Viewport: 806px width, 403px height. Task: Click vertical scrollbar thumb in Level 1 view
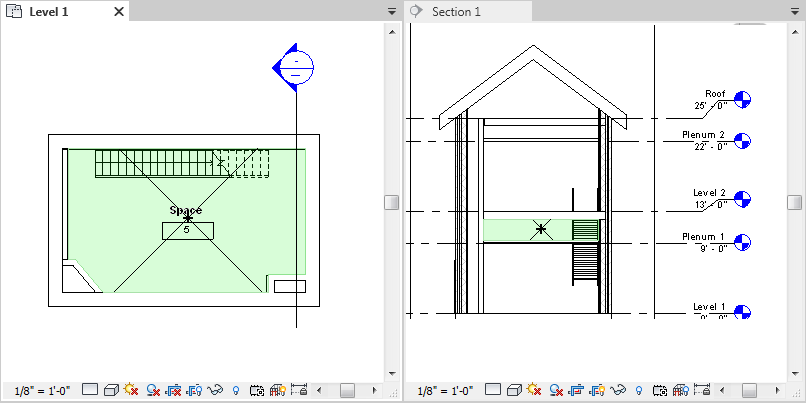(x=392, y=202)
